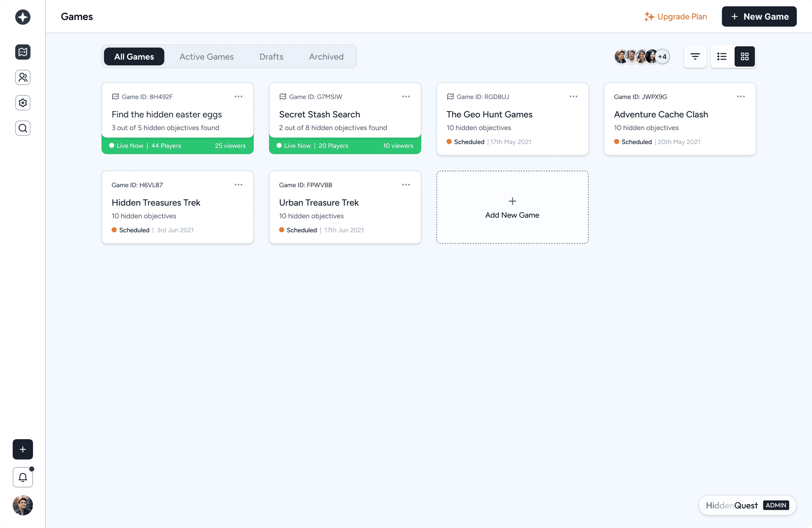Select the Archived tab
812x528 pixels.
pos(326,57)
